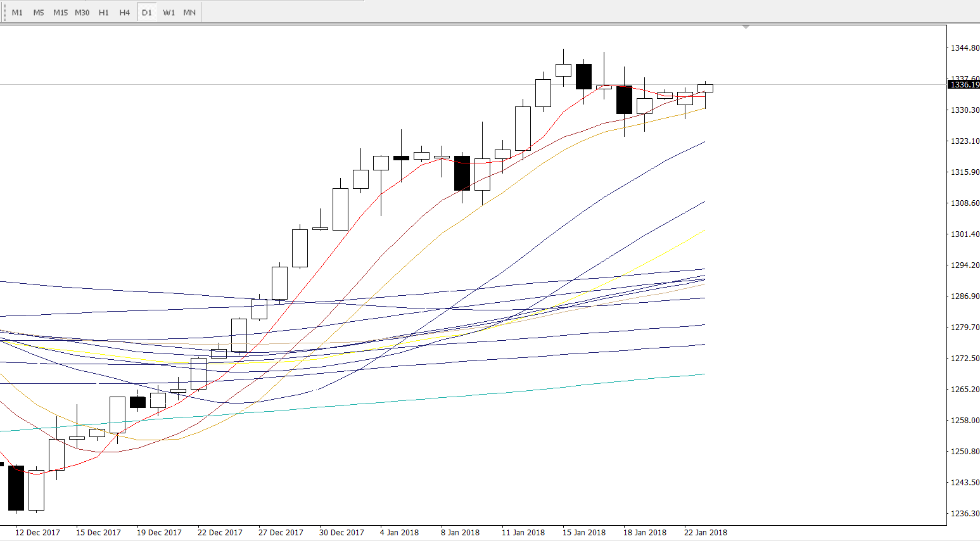This screenshot has width=980, height=541.
Task: Switch chart to M1 timeframe
Action: tap(17, 13)
